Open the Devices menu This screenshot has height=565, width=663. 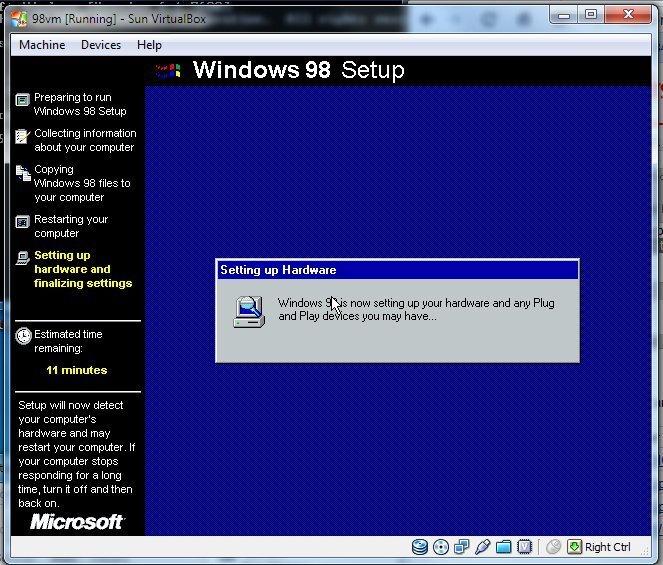click(x=101, y=45)
